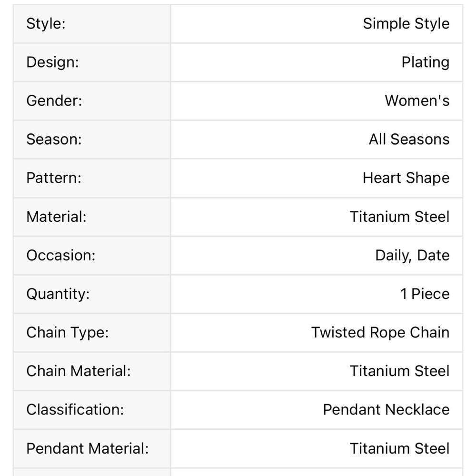Select the Gender label cell
476x476 pixels.
click(92, 101)
